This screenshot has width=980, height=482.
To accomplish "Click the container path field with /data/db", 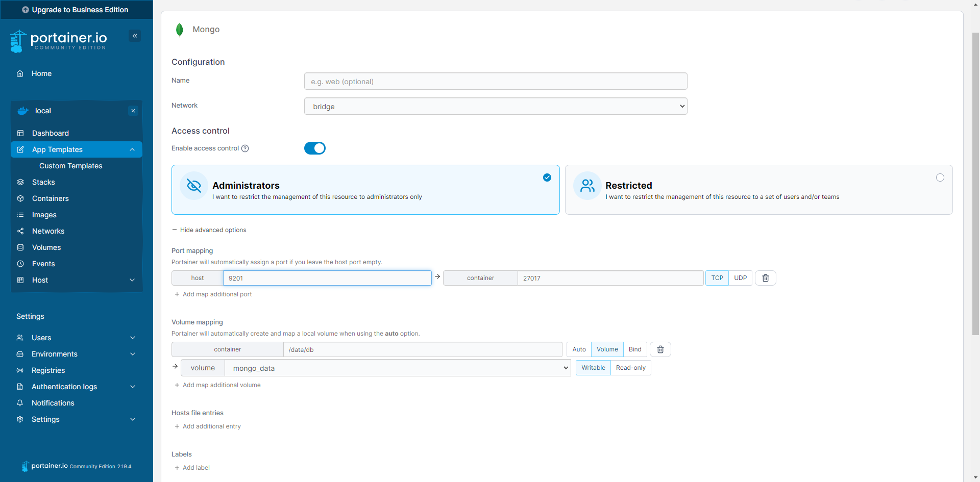I will click(x=423, y=349).
